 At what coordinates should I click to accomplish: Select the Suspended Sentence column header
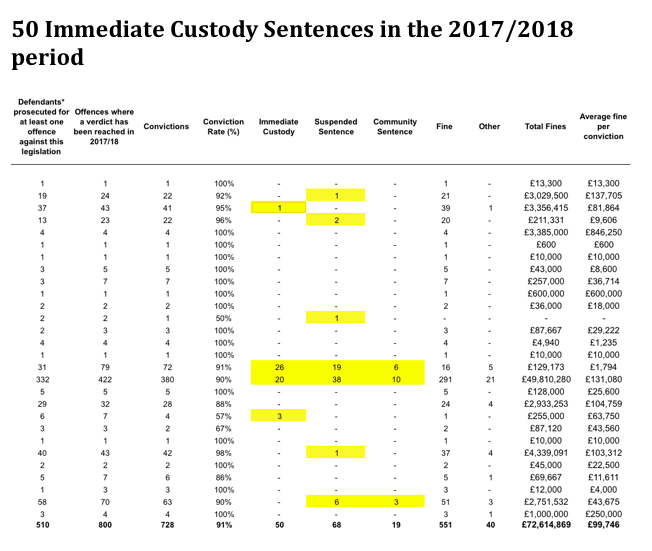(336, 126)
